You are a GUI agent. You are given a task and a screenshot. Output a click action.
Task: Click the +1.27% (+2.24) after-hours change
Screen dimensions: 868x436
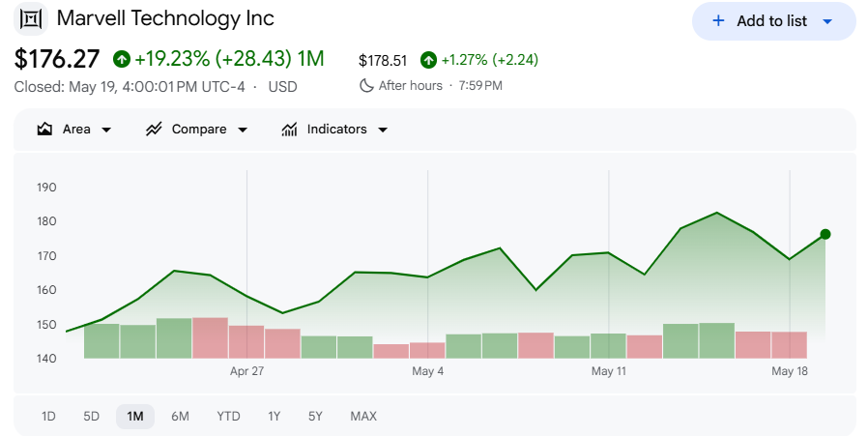pos(489,60)
